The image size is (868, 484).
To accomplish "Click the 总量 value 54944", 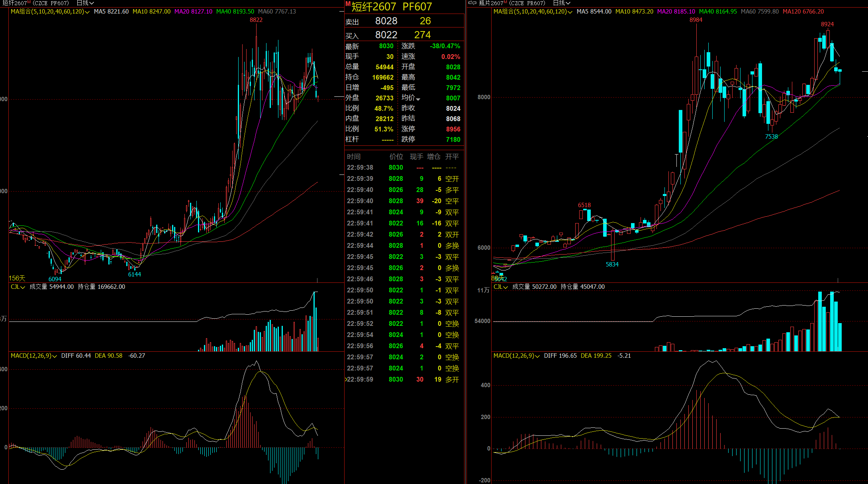I will 384,67.
